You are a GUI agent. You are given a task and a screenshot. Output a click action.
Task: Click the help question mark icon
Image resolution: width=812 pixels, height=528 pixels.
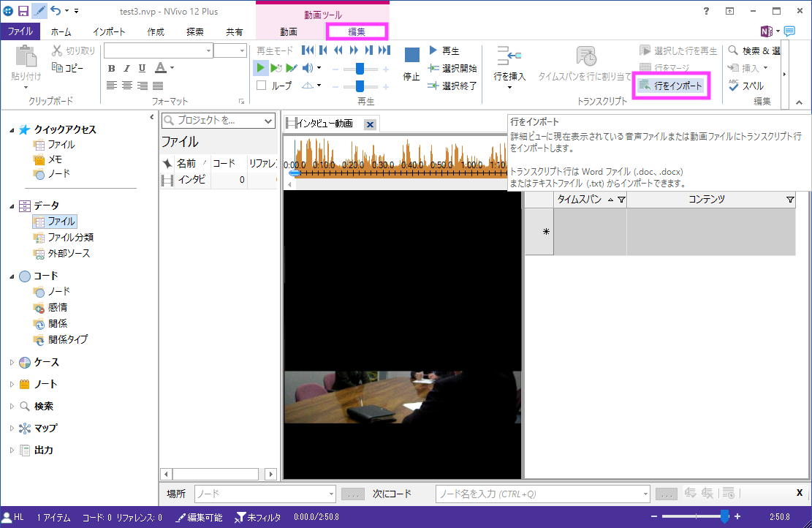(x=706, y=11)
